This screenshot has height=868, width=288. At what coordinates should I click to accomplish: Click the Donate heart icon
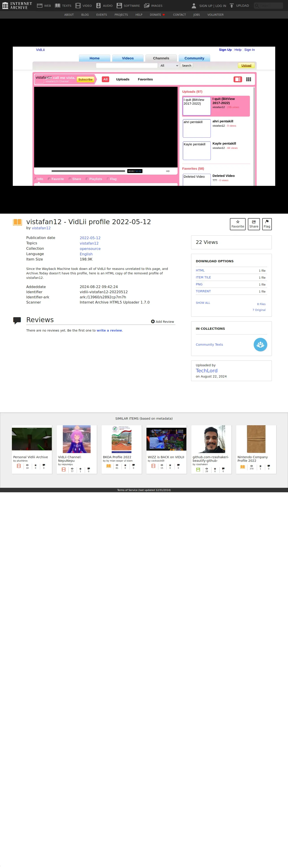pos(164,15)
